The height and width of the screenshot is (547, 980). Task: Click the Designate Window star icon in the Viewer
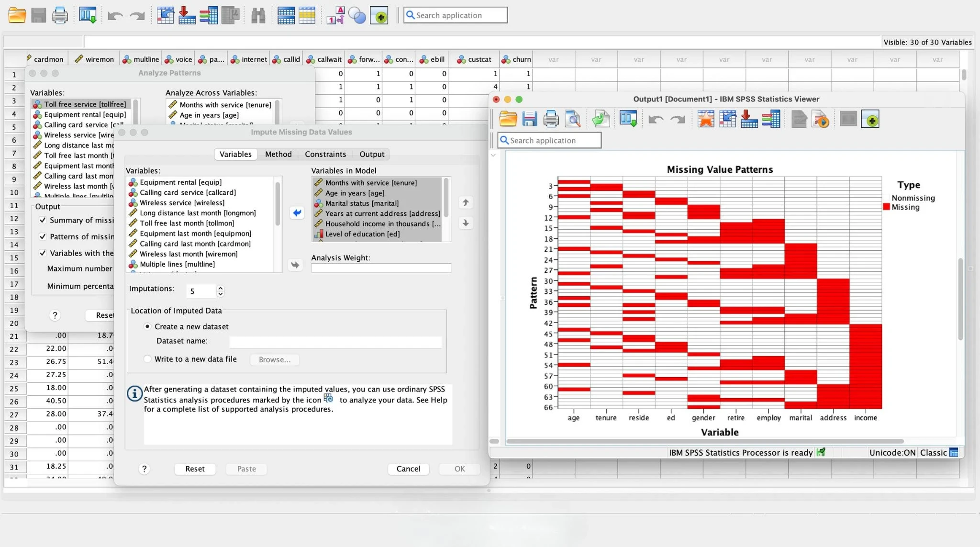click(707, 119)
